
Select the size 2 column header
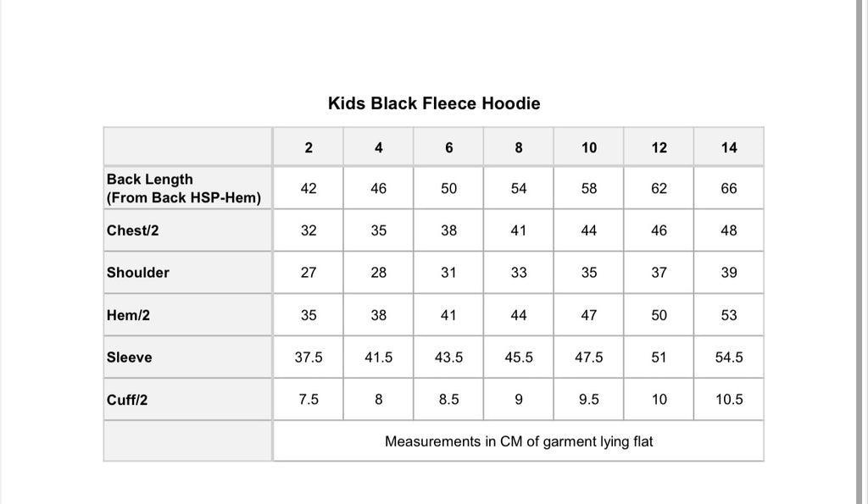click(309, 147)
